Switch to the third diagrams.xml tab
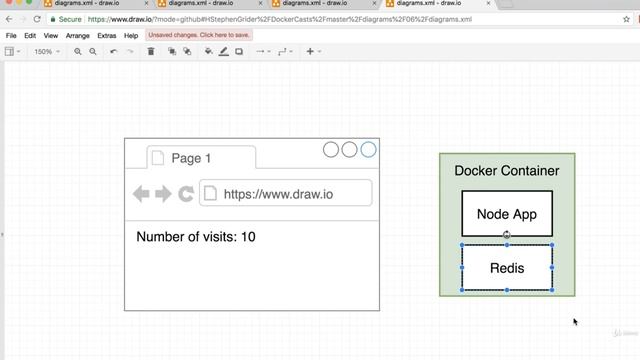The height and width of the screenshot is (360, 640). coord(314,3)
